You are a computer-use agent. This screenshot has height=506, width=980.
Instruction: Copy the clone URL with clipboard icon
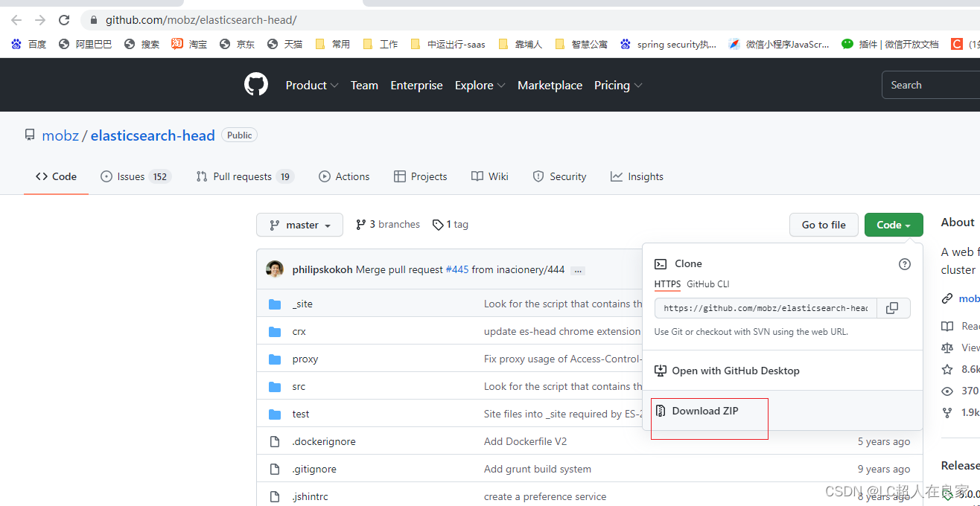click(x=892, y=308)
